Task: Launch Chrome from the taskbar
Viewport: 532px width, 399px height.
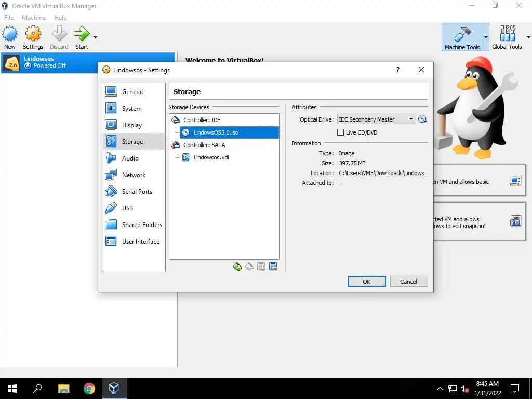Action: pyautogui.click(x=89, y=389)
